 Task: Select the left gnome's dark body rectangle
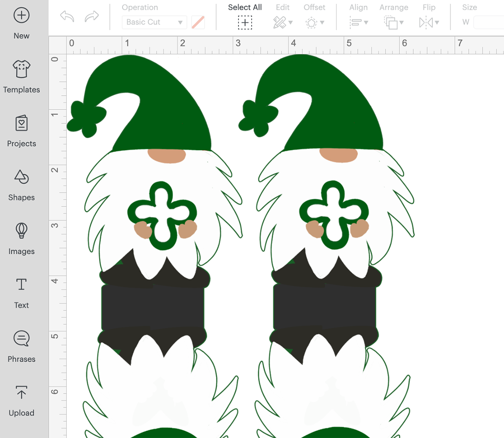[153, 308]
